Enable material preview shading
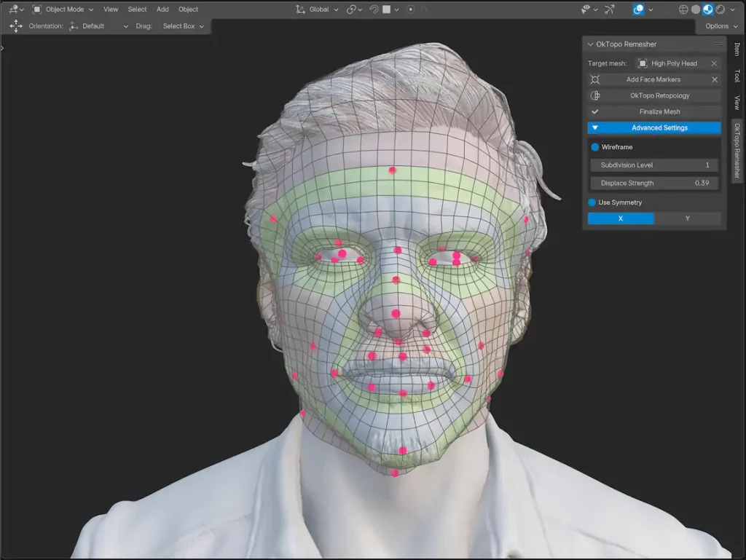This screenshot has height=560, width=746. 708,9
